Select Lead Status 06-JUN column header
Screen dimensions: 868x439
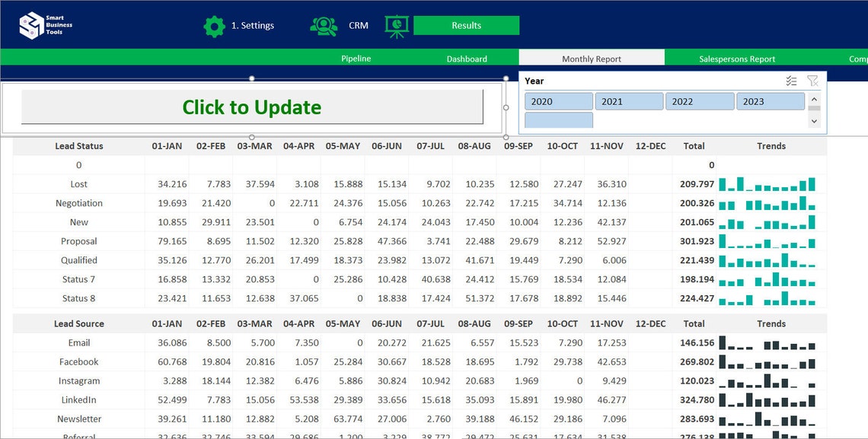(386, 146)
